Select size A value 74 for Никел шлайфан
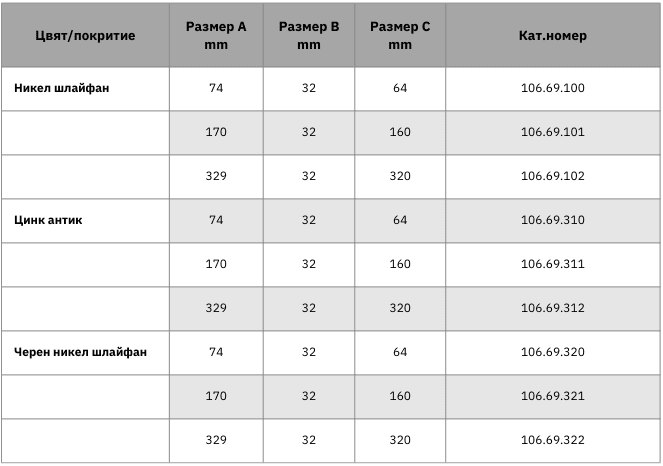Image resolution: width=663 pixels, height=466 pixels. pos(216,88)
